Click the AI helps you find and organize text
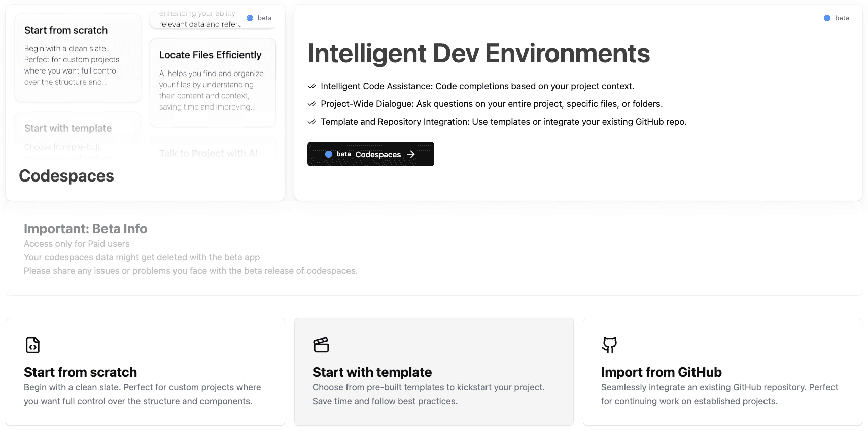This screenshot has height=431, width=868. (212, 90)
